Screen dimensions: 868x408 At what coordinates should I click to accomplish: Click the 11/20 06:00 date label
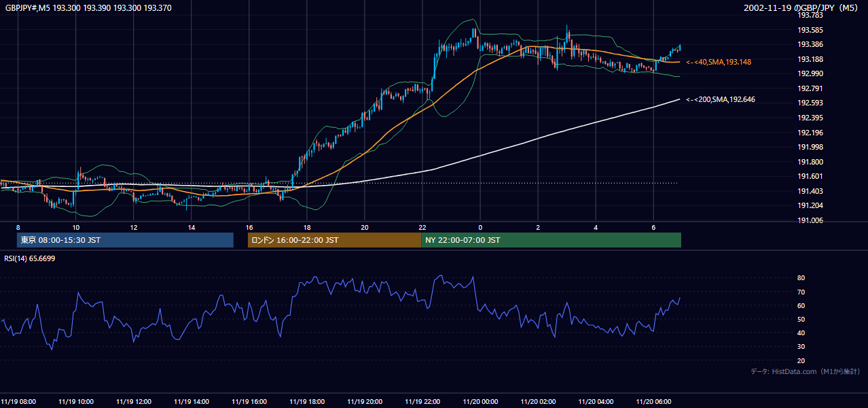point(653,401)
